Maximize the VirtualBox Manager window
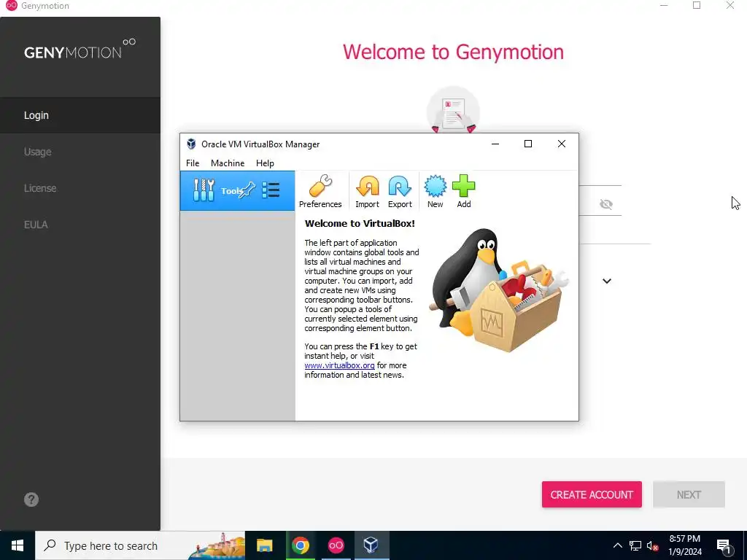747x560 pixels. (x=528, y=144)
